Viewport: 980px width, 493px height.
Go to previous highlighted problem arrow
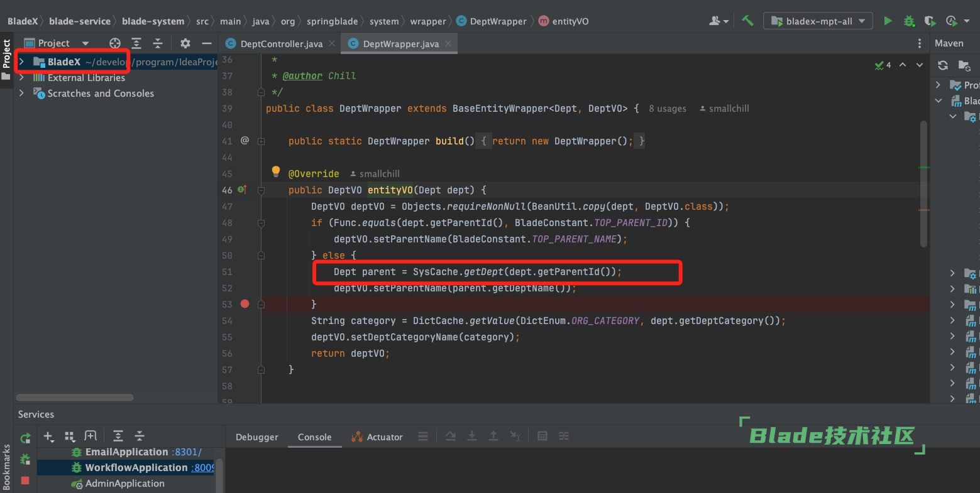pos(903,65)
